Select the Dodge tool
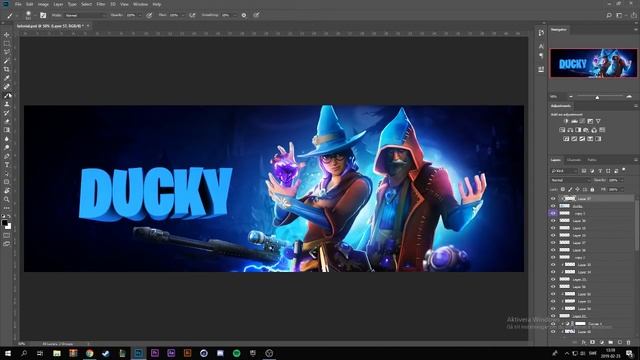 tap(7, 147)
